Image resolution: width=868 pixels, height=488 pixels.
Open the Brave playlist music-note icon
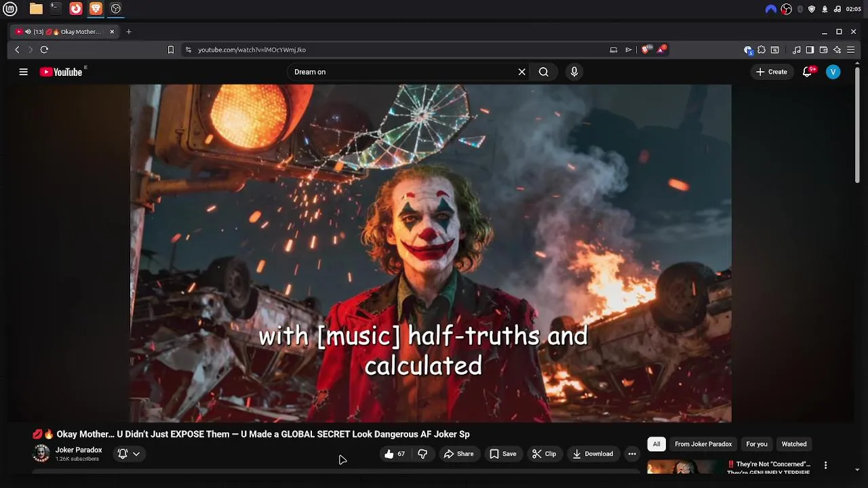tap(797, 49)
